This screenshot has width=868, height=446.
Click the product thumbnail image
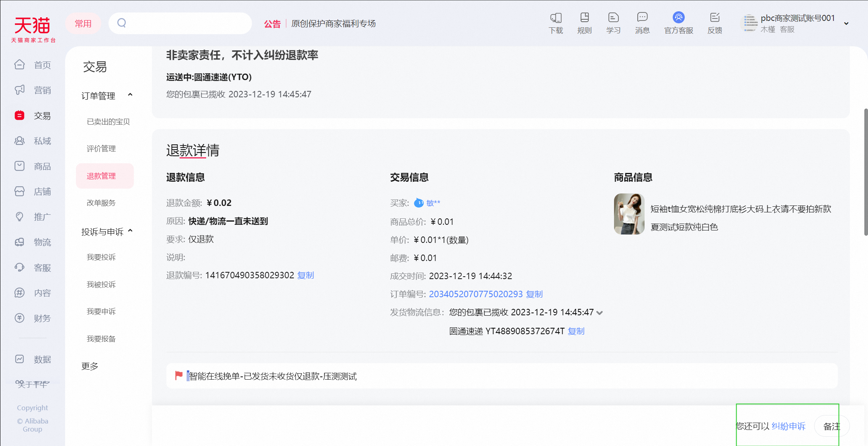coord(629,214)
